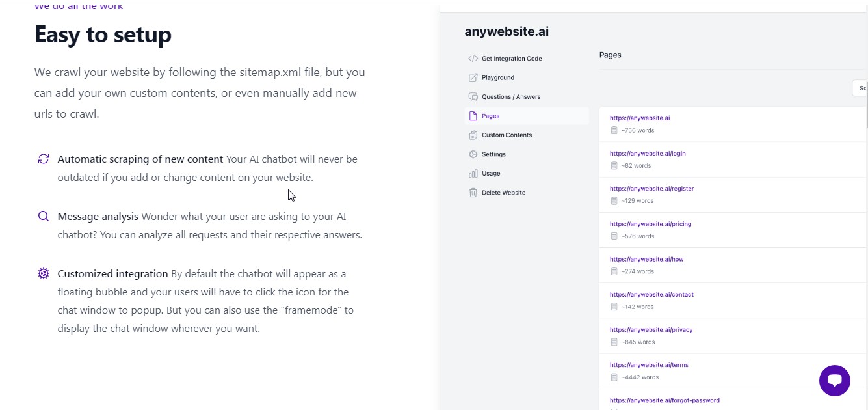
Task: Click the Customized integration cog icon
Action: click(44, 273)
